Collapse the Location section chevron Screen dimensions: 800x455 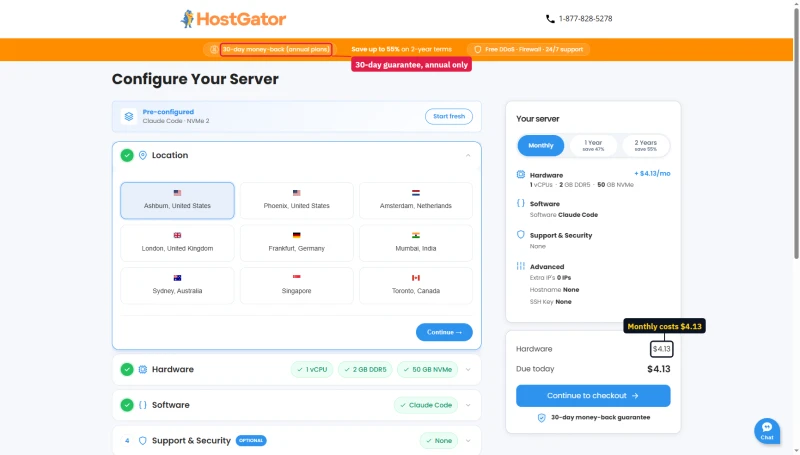point(468,155)
